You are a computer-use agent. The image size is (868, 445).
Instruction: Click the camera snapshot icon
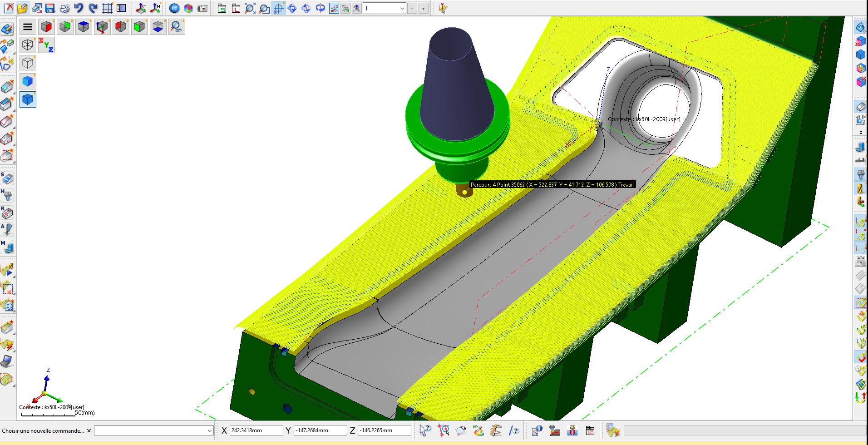tap(202, 8)
